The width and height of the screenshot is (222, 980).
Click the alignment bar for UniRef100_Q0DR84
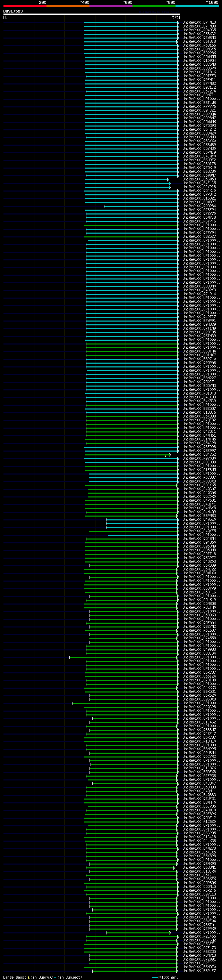click(x=142, y=206)
